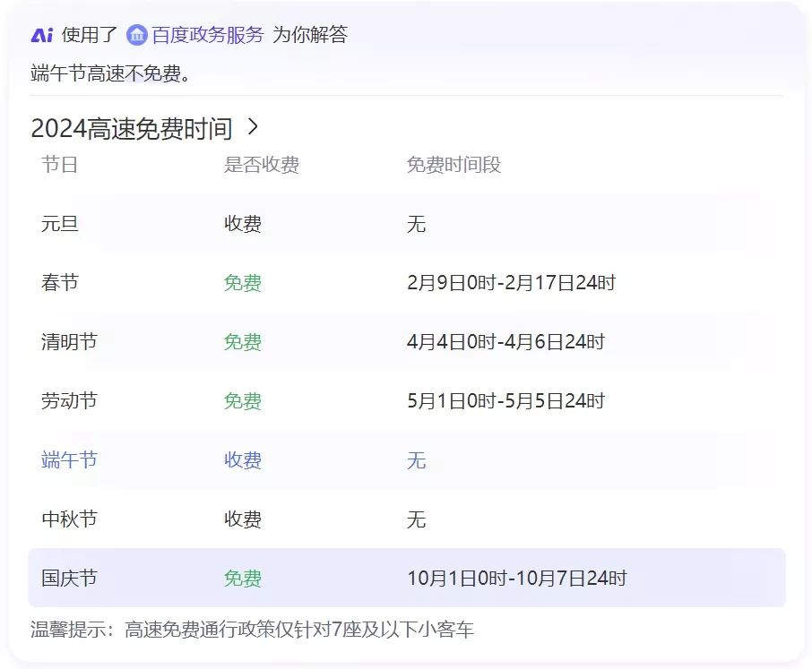Click the answer text 端午节高速不免费
Screen dimensions: 812x669
point(111,73)
